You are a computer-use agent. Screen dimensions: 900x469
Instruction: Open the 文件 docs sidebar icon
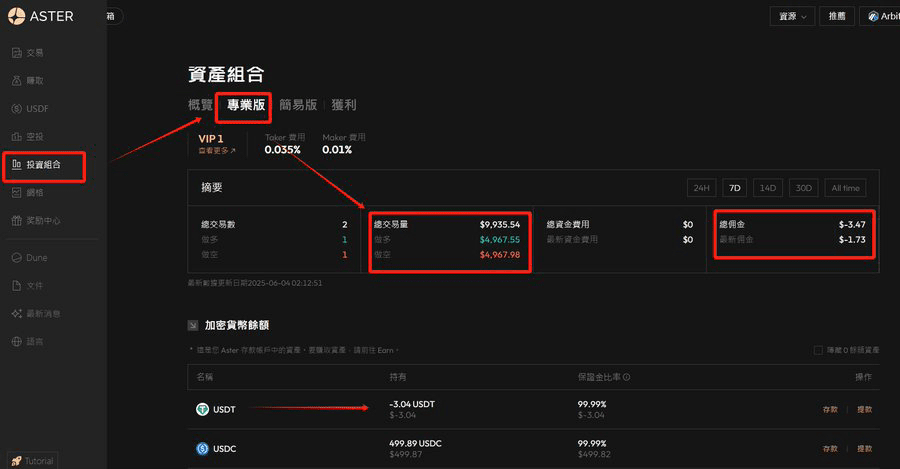(x=17, y=285)
